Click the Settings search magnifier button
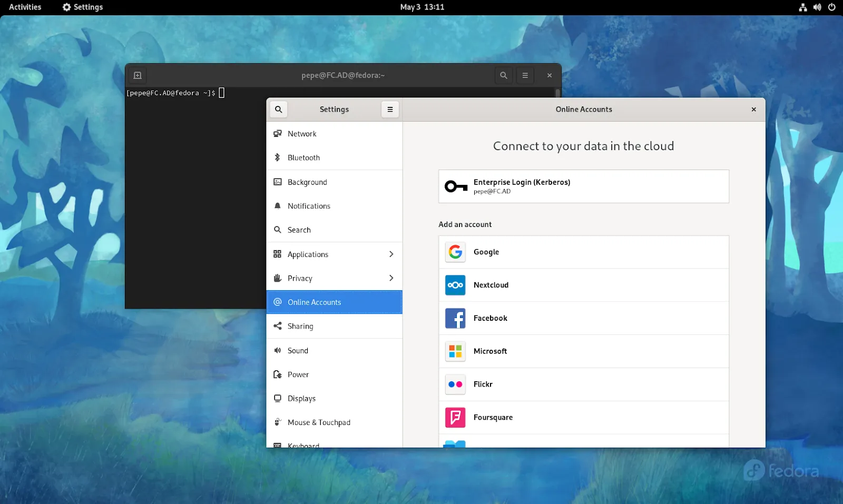The width and height of the screenshot is (843, 504). [x=279, y=110]
